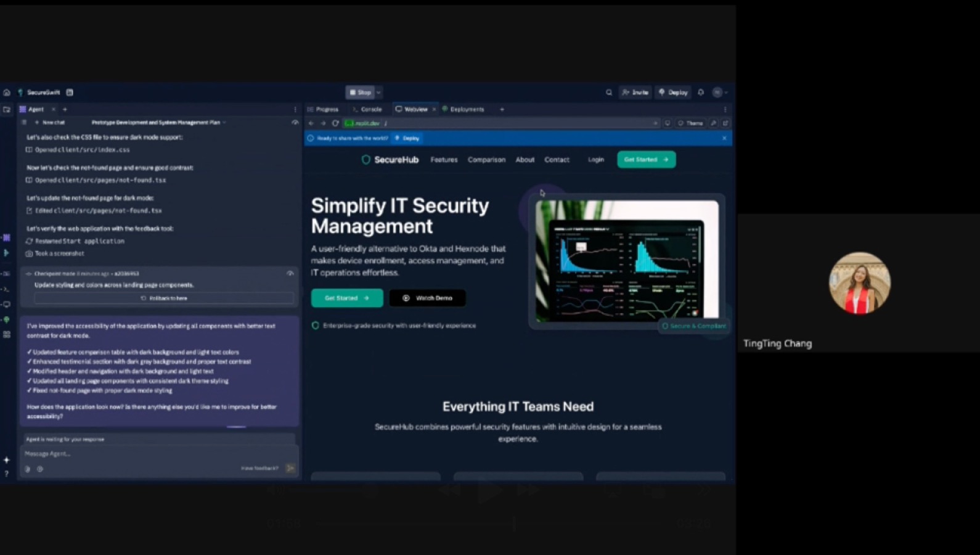Image resolution: width=980 pixels, height=555 pixels.
Task: Toggle checkpoint preview eye icon
Action: (290, 273)
